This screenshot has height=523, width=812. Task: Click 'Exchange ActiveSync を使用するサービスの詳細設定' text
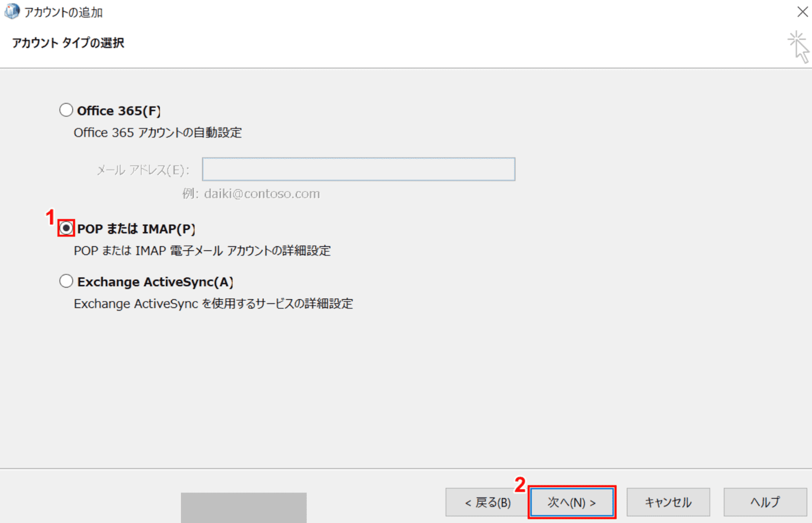coord(213,304)
